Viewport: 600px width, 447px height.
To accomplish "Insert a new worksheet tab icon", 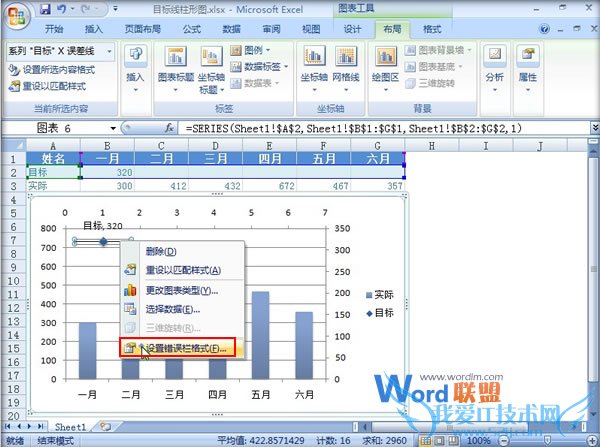I will (105, 426).
